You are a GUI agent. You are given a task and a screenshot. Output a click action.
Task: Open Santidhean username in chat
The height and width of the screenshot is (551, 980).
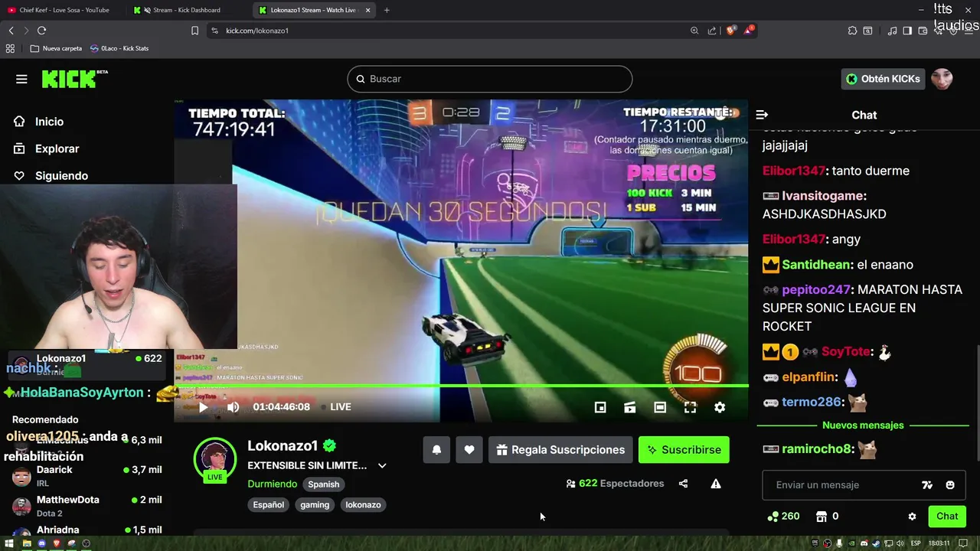click(817, 265)
